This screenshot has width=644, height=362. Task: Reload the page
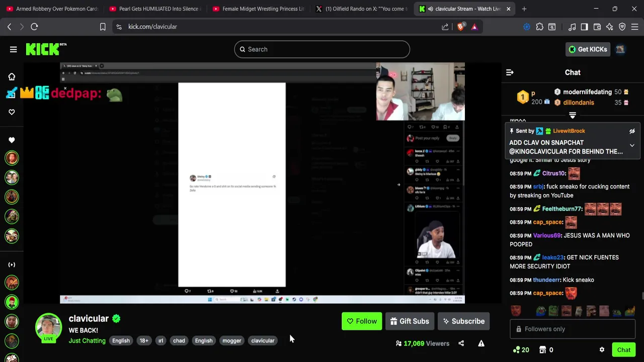[34, 27]
